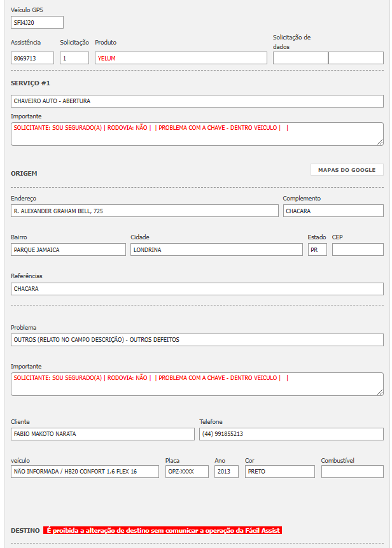Click the Mapas do Google button
392x548 pixels.
point(347,170)
